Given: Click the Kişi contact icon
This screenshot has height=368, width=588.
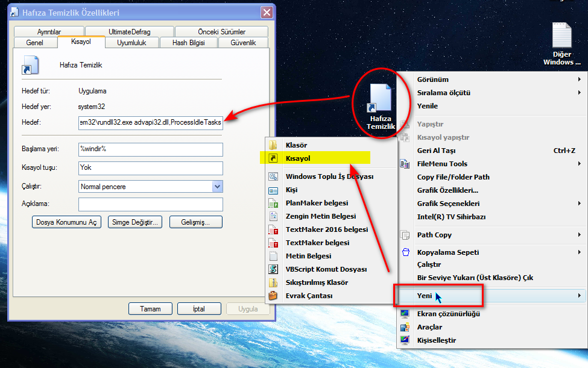Looking at the screenshot, I should 273,190.
